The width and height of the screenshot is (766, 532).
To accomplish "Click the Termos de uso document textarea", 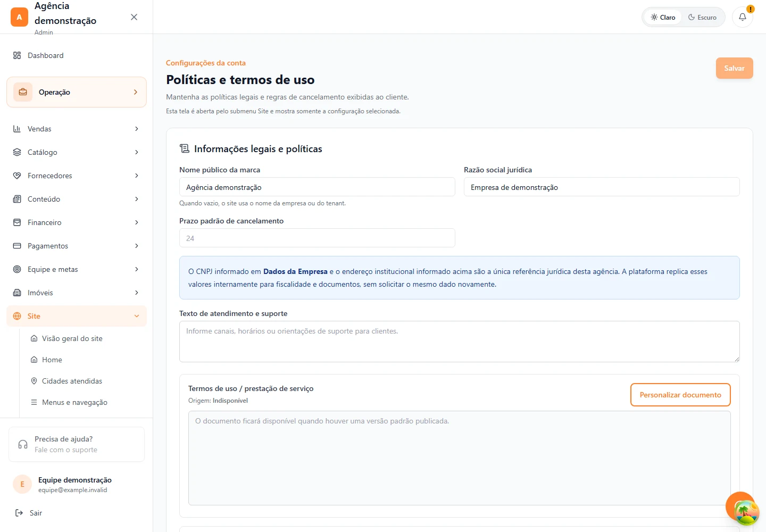I will (x=460, y=458).
